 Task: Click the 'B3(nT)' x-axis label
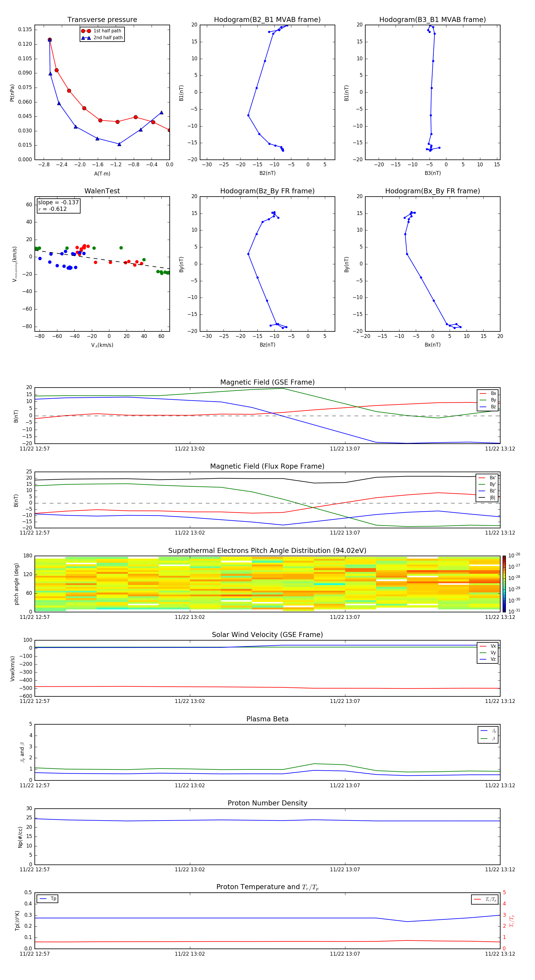432,173
